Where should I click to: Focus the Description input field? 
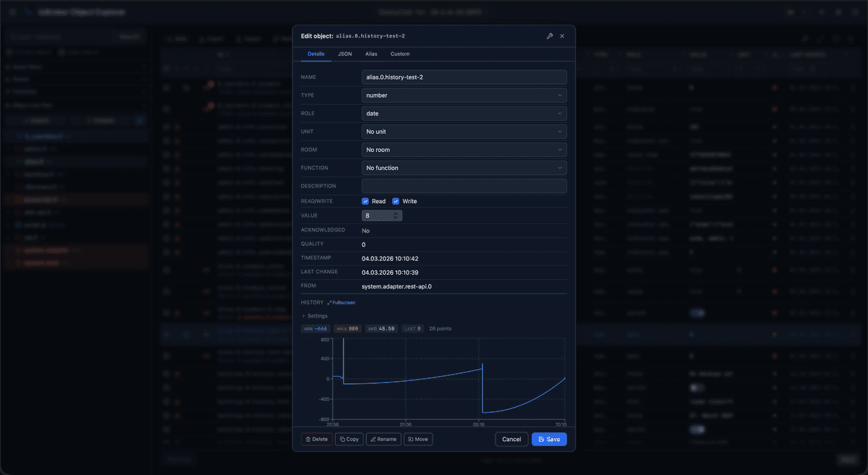click(464, 186)
